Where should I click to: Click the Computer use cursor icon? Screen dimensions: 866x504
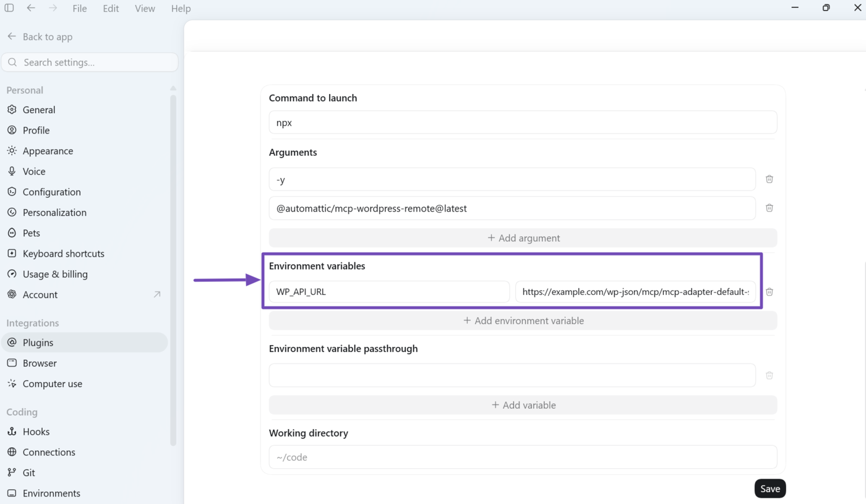(12, 383)
